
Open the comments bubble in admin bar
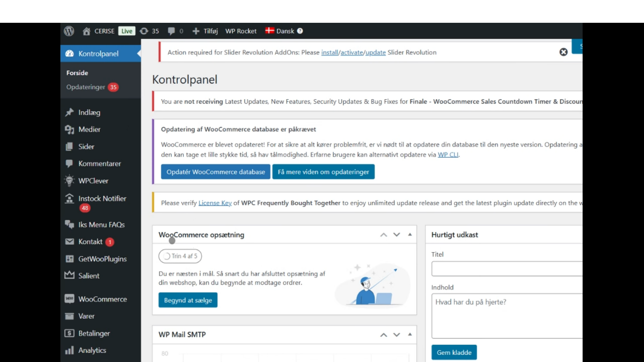pyautogui.click(x=171, y=31)
